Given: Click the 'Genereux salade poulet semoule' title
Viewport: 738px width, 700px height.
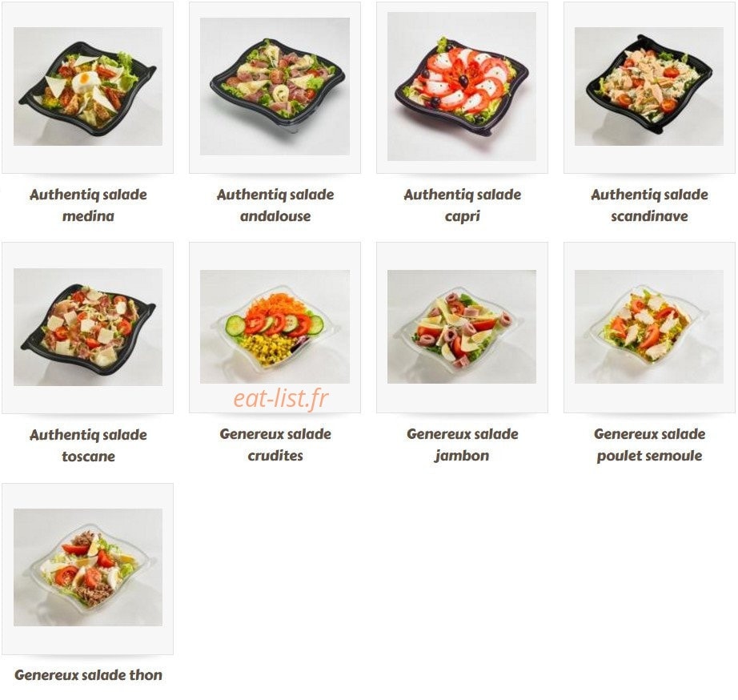Looking at the screenshot, I should 649,445.
